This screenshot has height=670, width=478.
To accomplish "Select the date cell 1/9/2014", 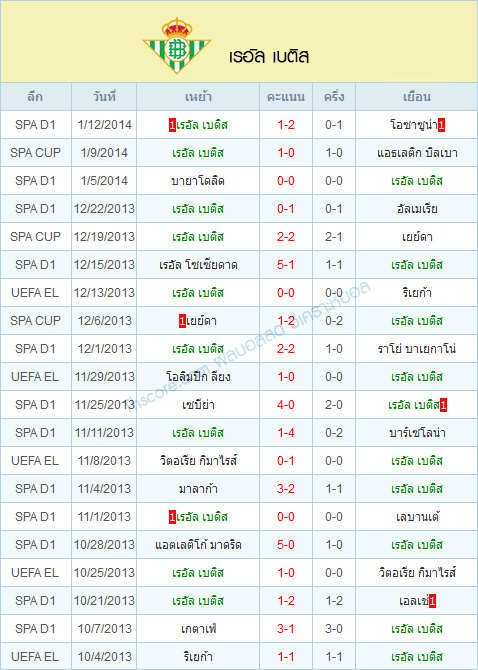I will pos(104,153).
